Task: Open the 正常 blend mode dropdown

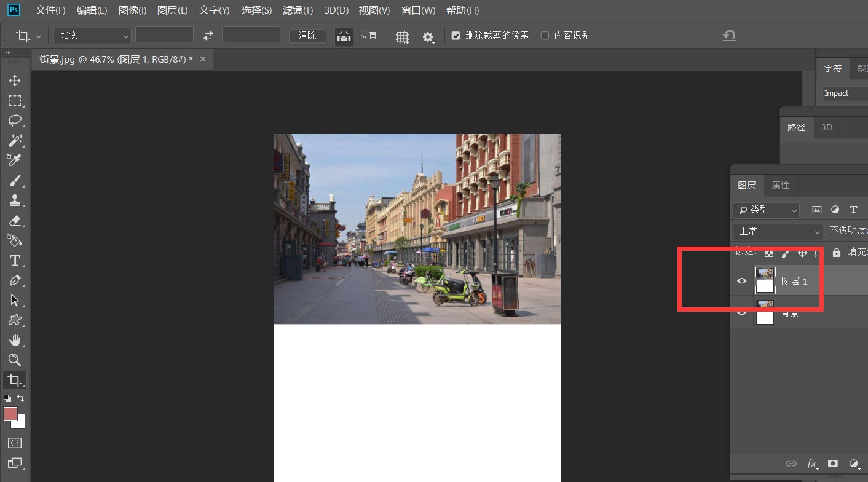Action: click(778, 231)
